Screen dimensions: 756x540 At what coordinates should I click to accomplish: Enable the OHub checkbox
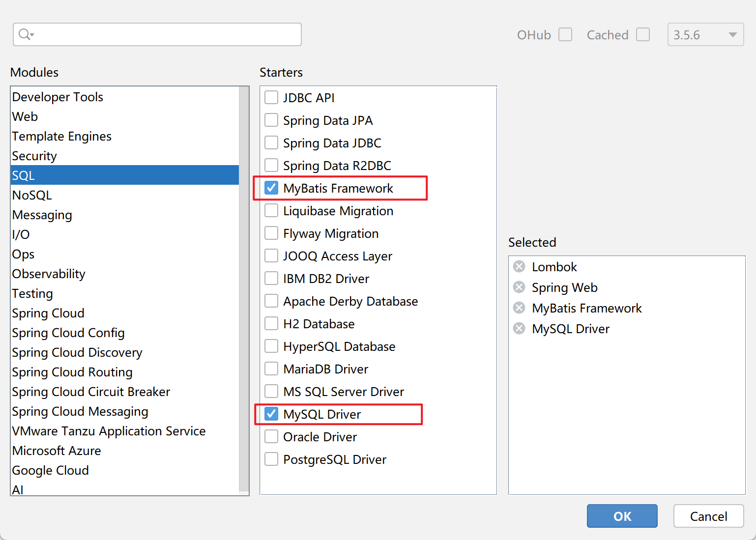[565, 34]
